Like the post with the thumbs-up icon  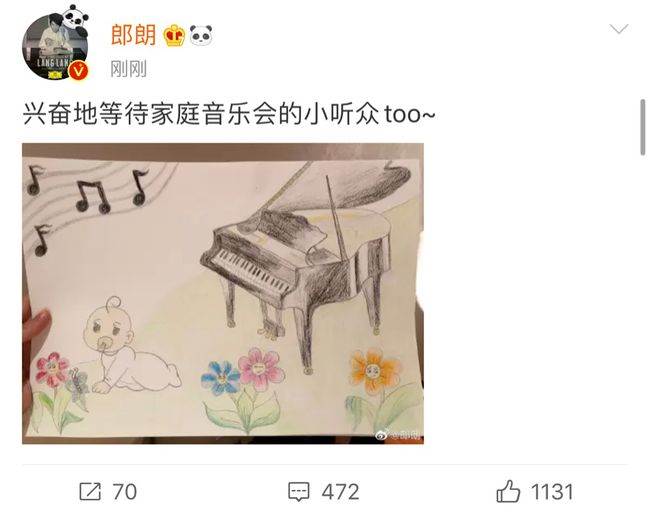click(x=508, y=491)
